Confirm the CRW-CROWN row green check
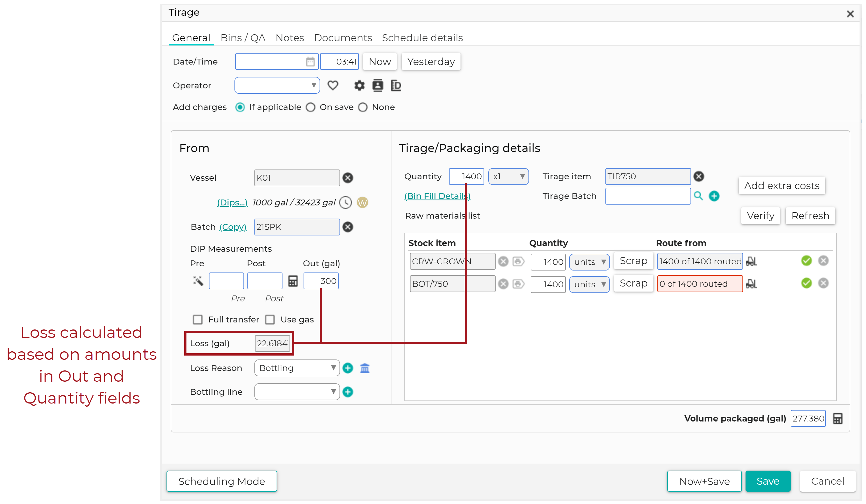 pos(806,261)
